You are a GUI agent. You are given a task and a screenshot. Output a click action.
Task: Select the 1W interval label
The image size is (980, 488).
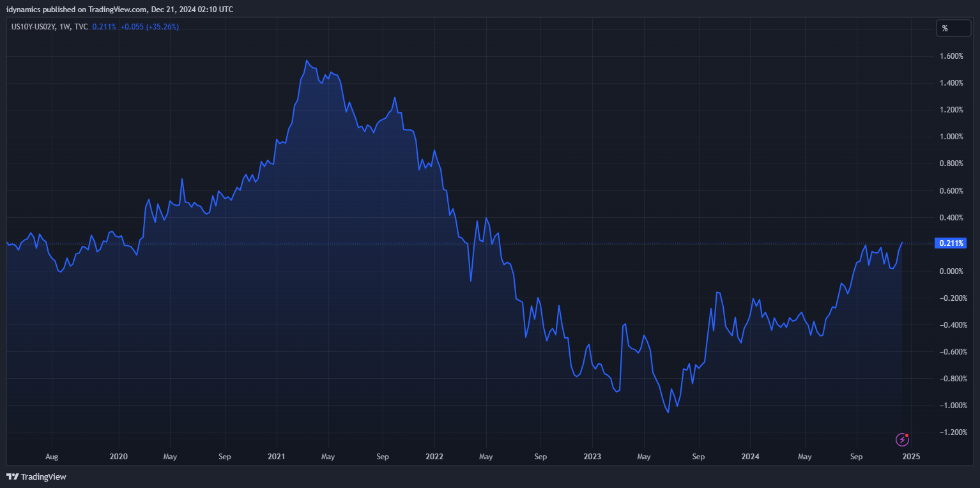coord(65,27)
